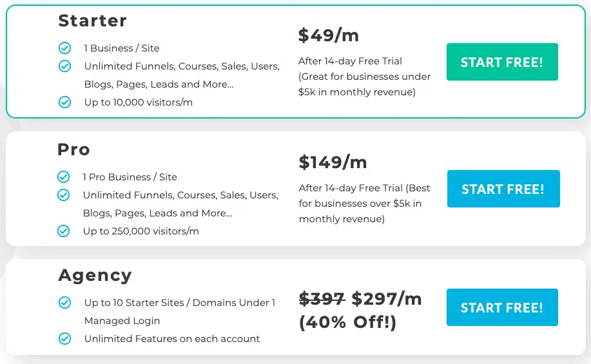Click the $149/m price text
The height and width of the screenshot is (364, 591).
[x=333, y=162]
